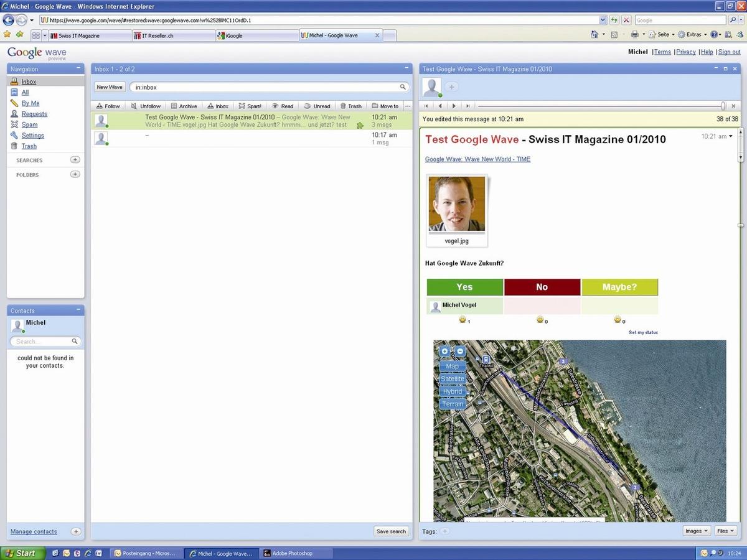Add a contact with the plus next to Manage contacts
747x560 pixels.
(75, 531)
